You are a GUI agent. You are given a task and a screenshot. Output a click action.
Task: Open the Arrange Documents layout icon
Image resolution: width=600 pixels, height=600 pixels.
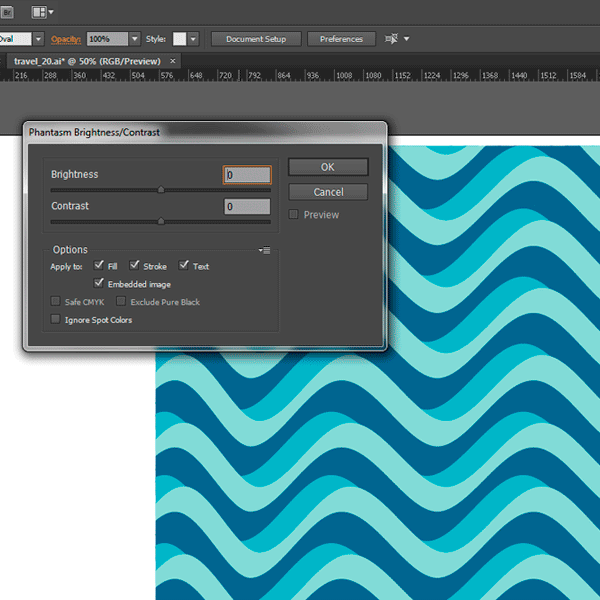39,12
